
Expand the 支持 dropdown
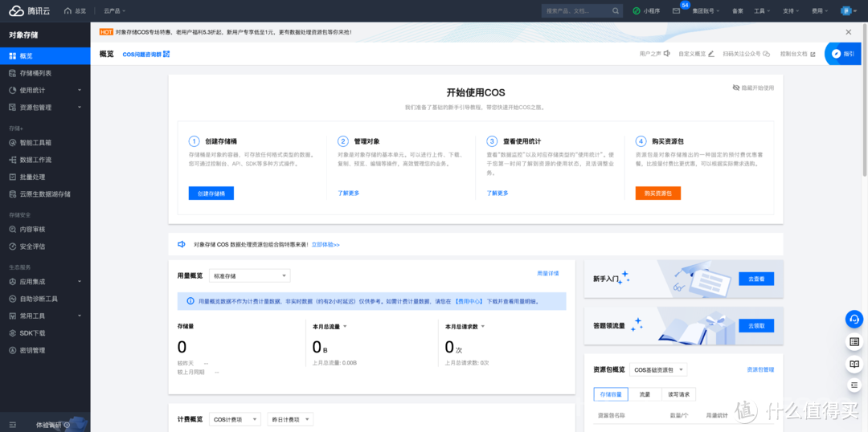791,10
